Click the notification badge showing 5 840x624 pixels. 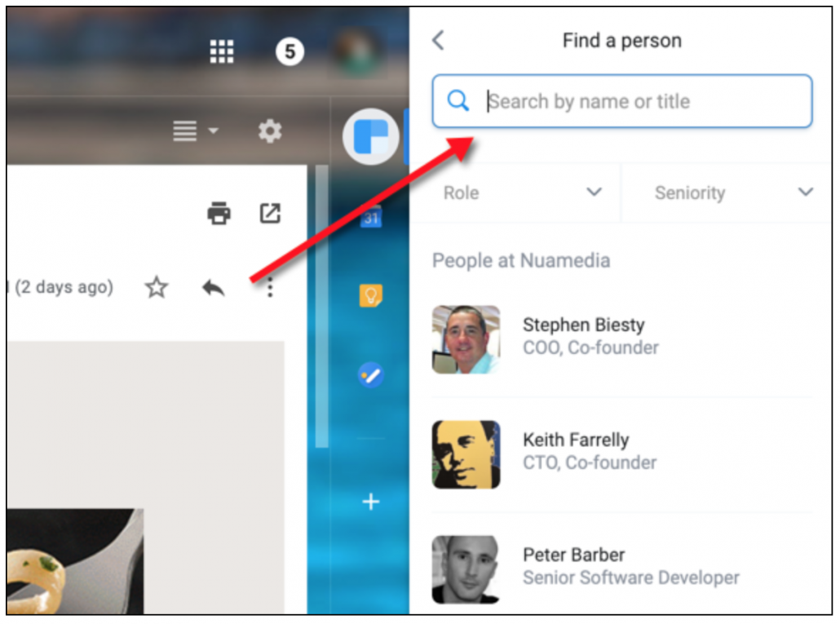(x=290, y=52)
